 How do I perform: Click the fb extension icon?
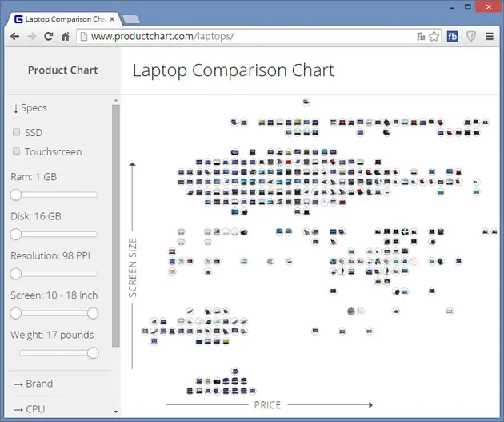tap(452, 36)
